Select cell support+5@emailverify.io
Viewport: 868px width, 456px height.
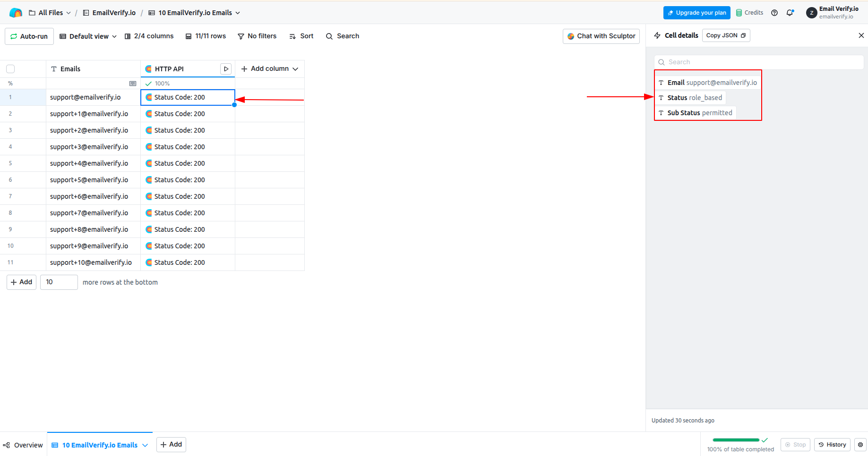tap(94, 180)
